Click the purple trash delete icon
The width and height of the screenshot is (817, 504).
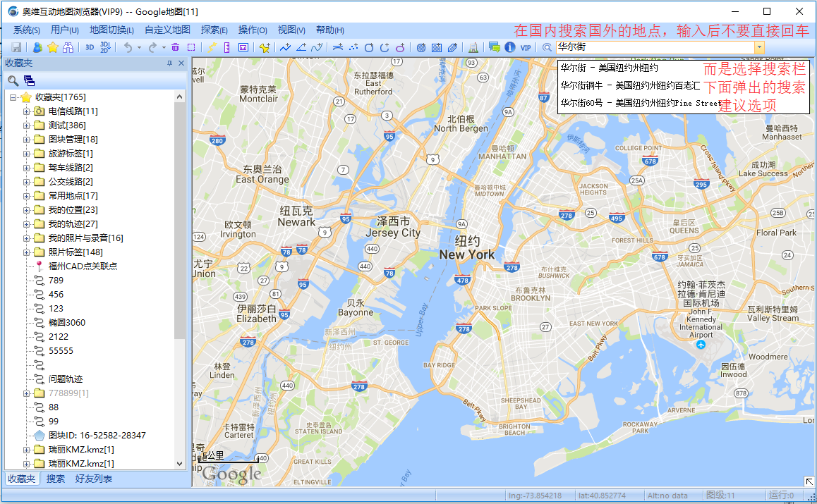pyautogui.click(x=176, y=47)
